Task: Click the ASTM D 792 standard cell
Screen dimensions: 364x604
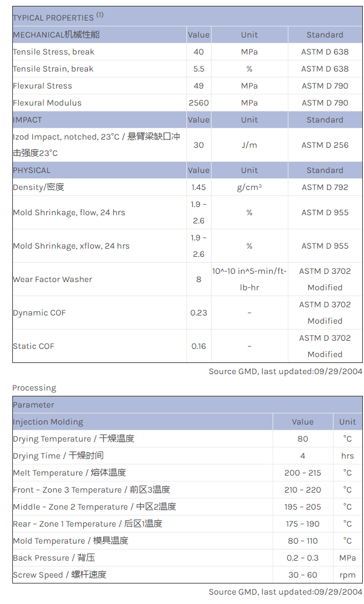Action: click(x=325, y=187)
